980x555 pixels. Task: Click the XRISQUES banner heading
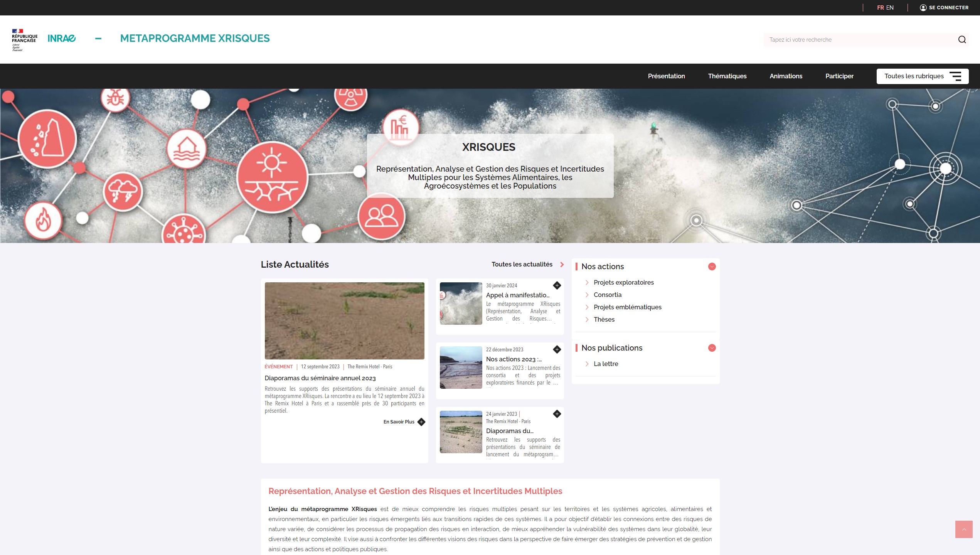[488, 147]
